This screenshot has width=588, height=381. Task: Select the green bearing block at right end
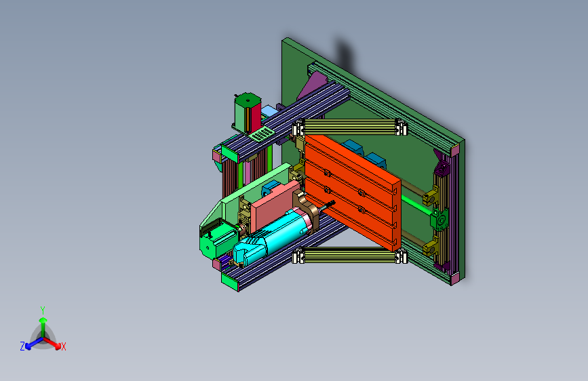click(439, 220)
